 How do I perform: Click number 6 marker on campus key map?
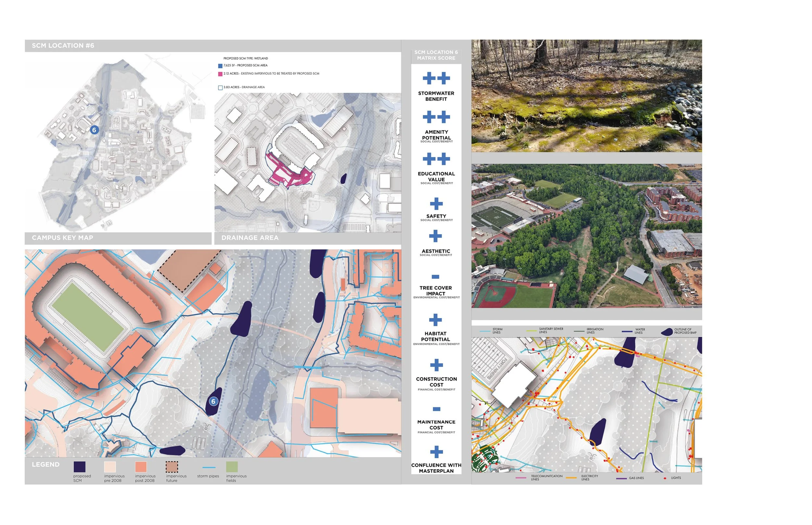(94, 130)
